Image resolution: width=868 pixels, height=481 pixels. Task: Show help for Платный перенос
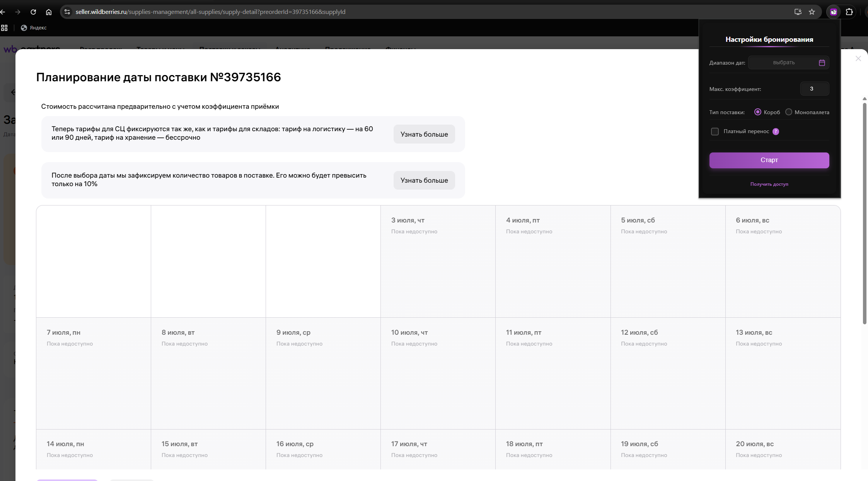[x=776, y=132]
